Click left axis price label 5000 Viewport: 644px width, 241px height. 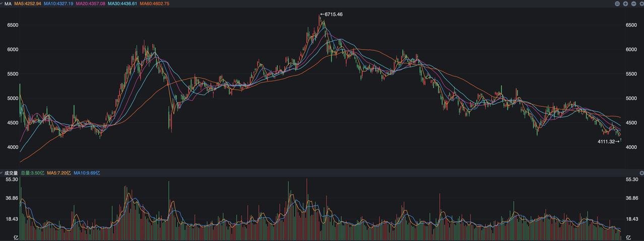(13, 98)
